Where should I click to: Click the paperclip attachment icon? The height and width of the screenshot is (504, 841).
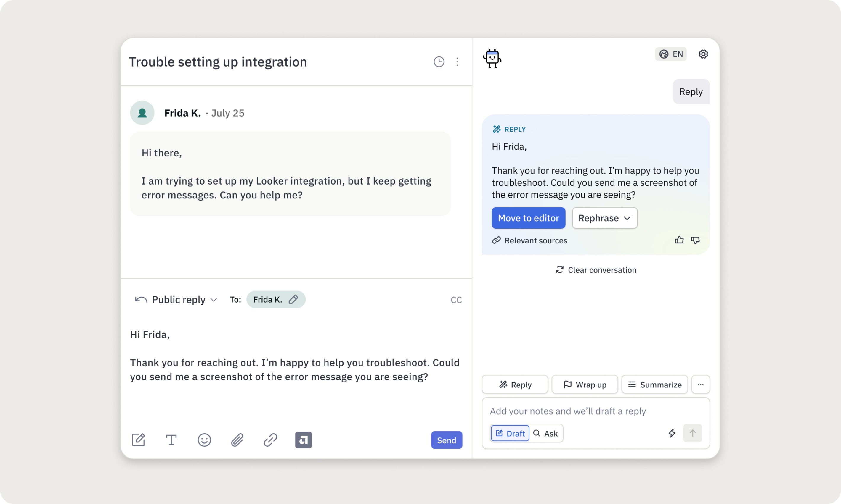237,440
